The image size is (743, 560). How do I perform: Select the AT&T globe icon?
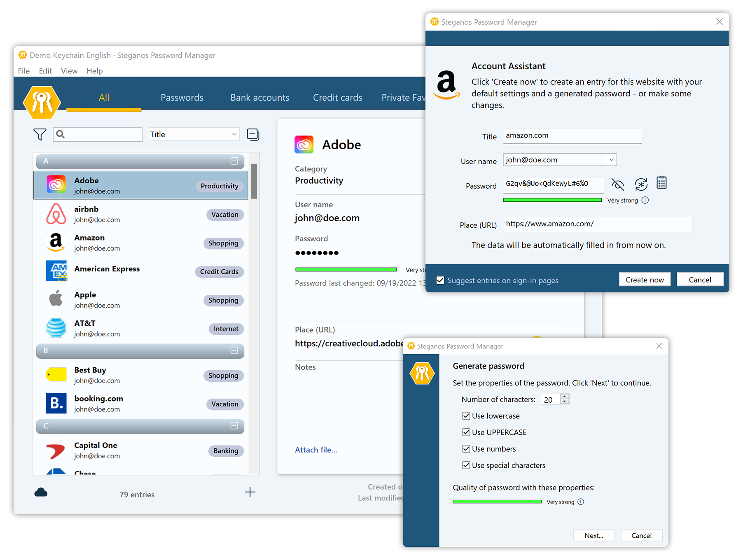(56, 328)
